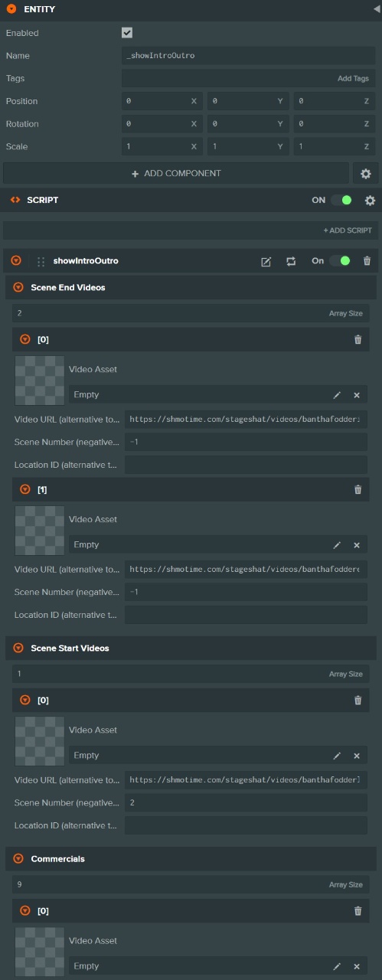Open entity settings gear beside Add Component
382x980 pixels.
coord(365,174)
